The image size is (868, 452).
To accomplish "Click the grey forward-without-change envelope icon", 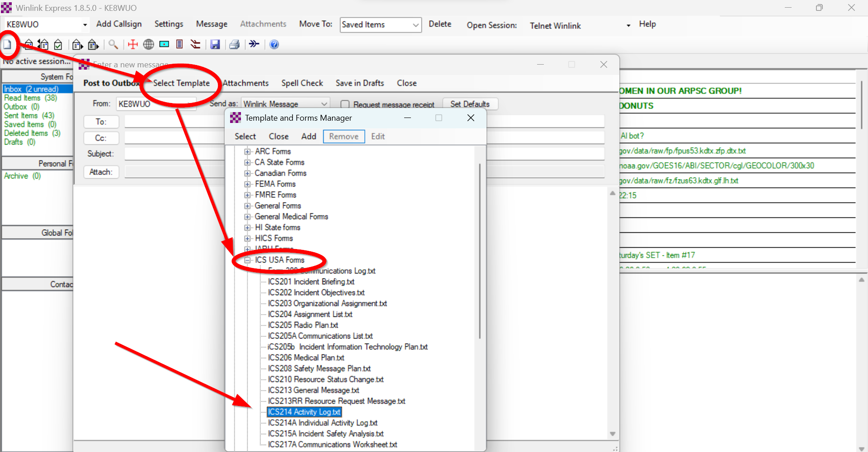I will point(93,44).
